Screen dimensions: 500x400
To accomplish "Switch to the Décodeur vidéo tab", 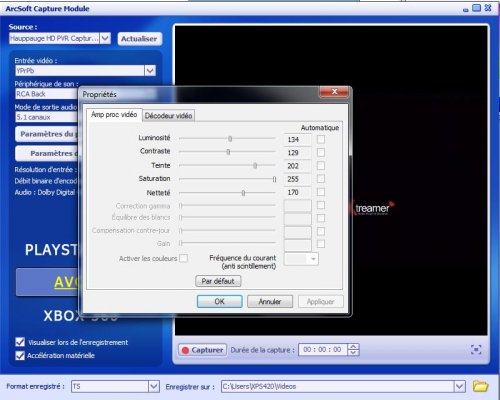I will (x=168, y=116).
